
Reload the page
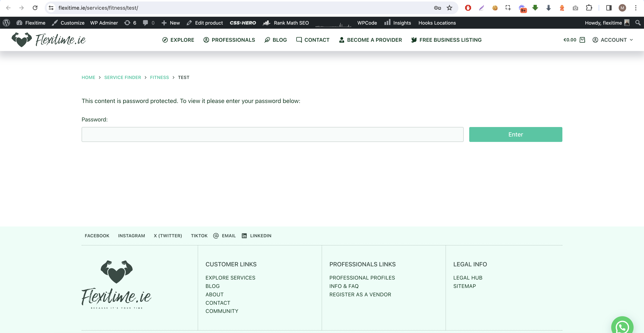click(x=35, y=8)
